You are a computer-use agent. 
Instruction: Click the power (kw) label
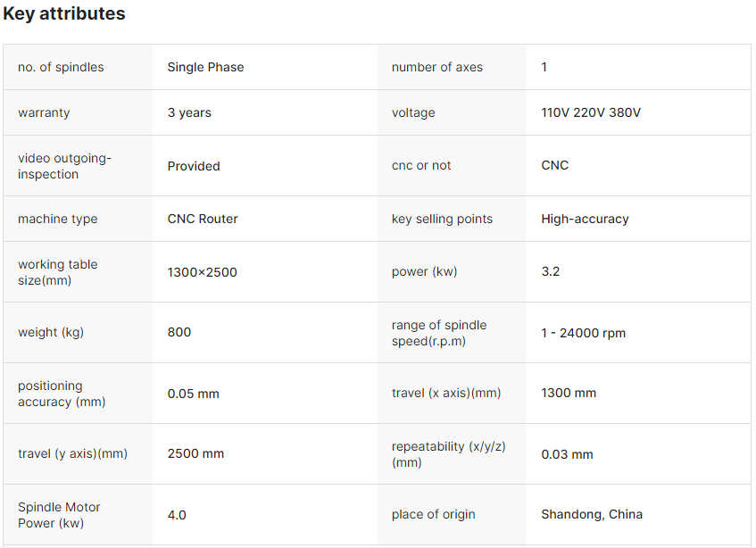(424, 271)
